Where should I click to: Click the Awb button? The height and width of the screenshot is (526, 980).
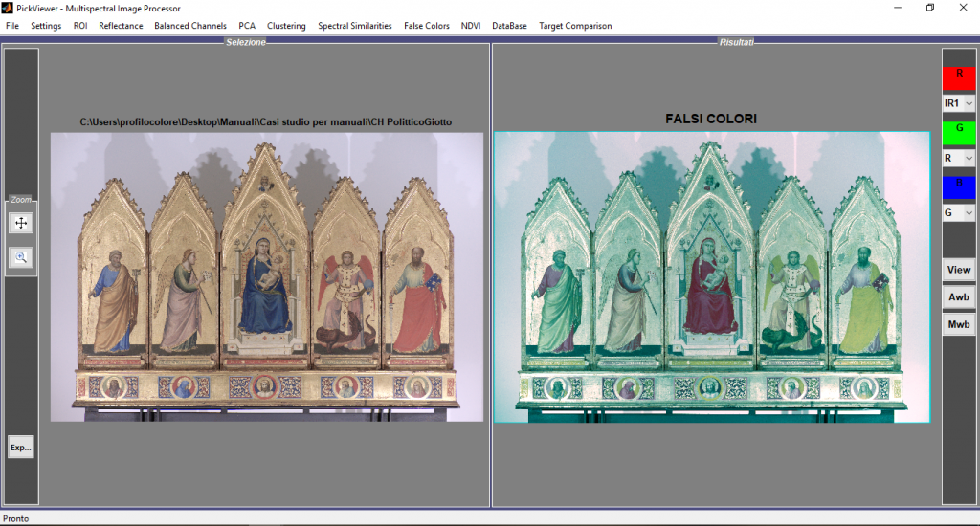point(959,297)
